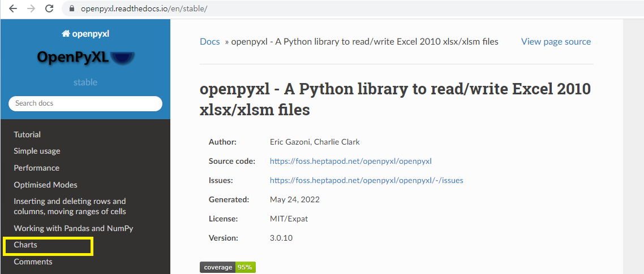Click the author names 'Eric Gazoni, Charlie Clark'
This screenshot has height=274, width=644.
pyautogui.click(x=315, y=142)
